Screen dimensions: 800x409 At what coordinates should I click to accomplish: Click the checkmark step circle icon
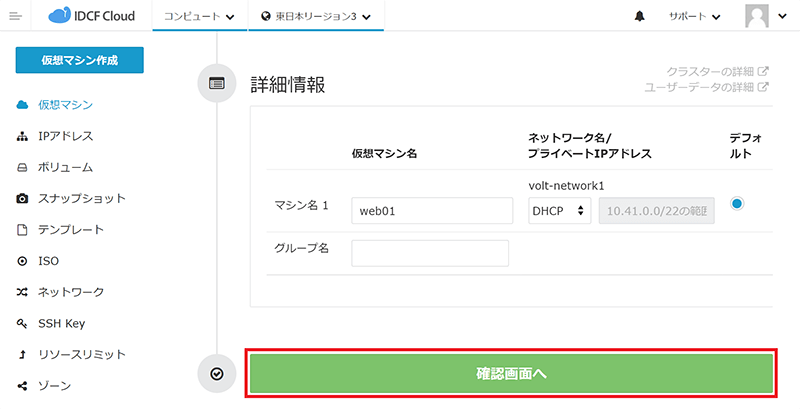coord(217,373)
